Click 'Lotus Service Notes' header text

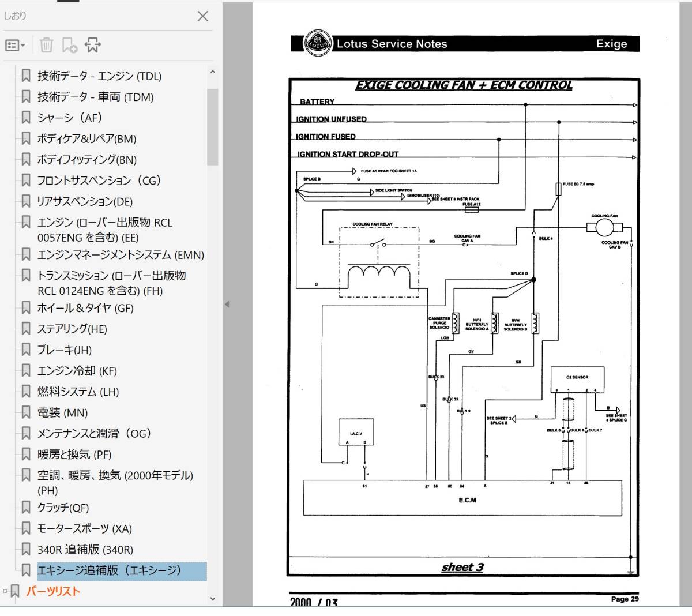(392, 44)
